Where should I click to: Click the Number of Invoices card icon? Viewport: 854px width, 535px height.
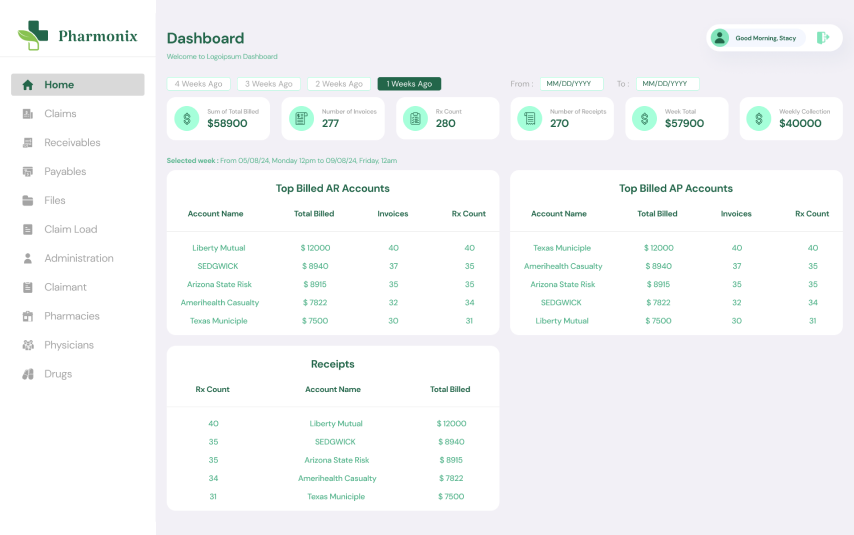coord(301,118)
